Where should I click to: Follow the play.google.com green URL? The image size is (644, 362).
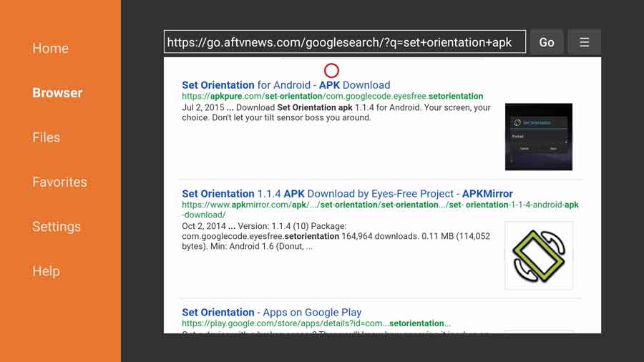pos(316,323)
